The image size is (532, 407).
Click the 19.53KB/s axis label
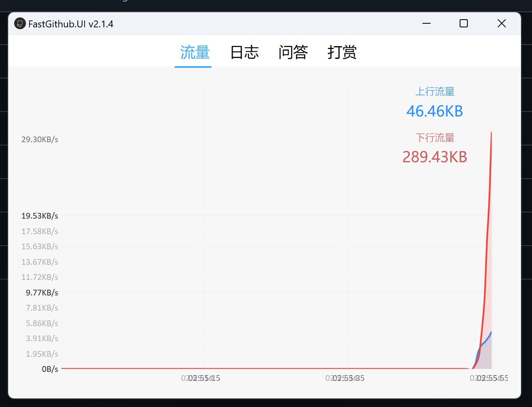pos(40,216)
